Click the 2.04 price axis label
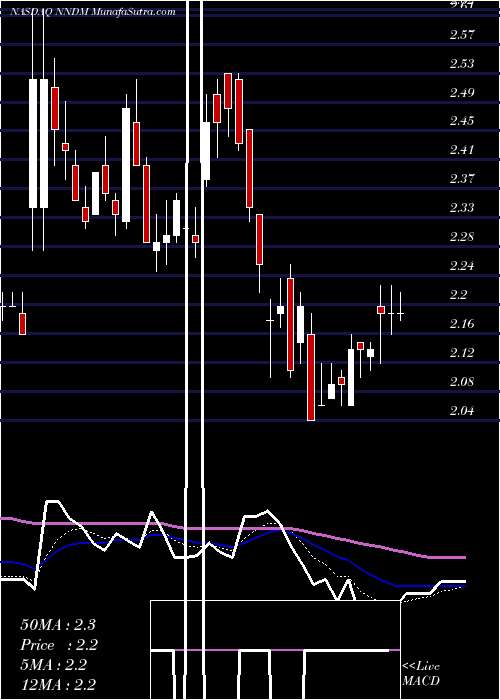Image resolution: width=500 pixels, height=700 pixels. [462, 411]
